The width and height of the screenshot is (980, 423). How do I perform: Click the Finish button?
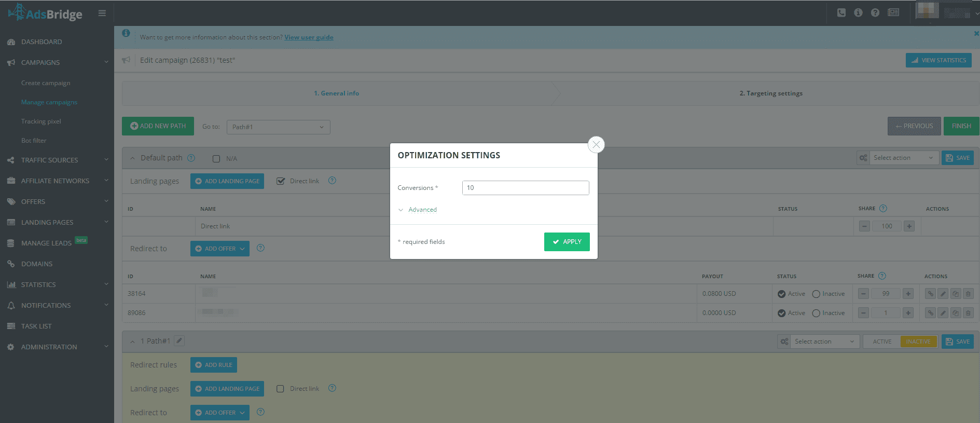click(x=961, y=126)
